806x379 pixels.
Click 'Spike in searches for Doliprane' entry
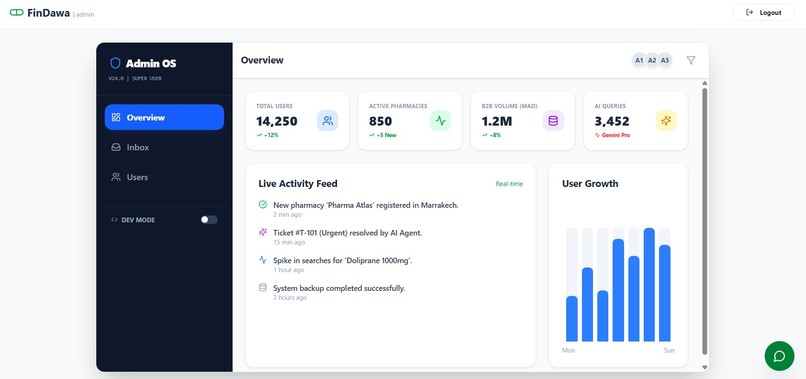(343, 260)
